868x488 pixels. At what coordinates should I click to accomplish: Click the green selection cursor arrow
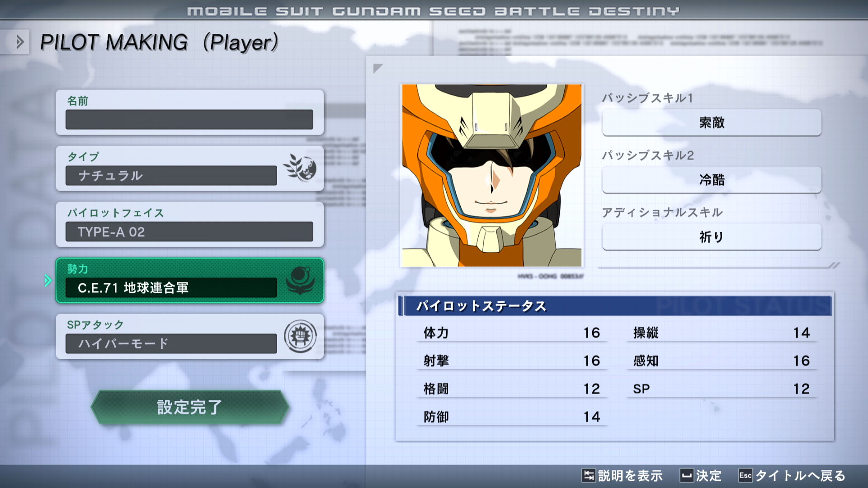coord(48,281)
